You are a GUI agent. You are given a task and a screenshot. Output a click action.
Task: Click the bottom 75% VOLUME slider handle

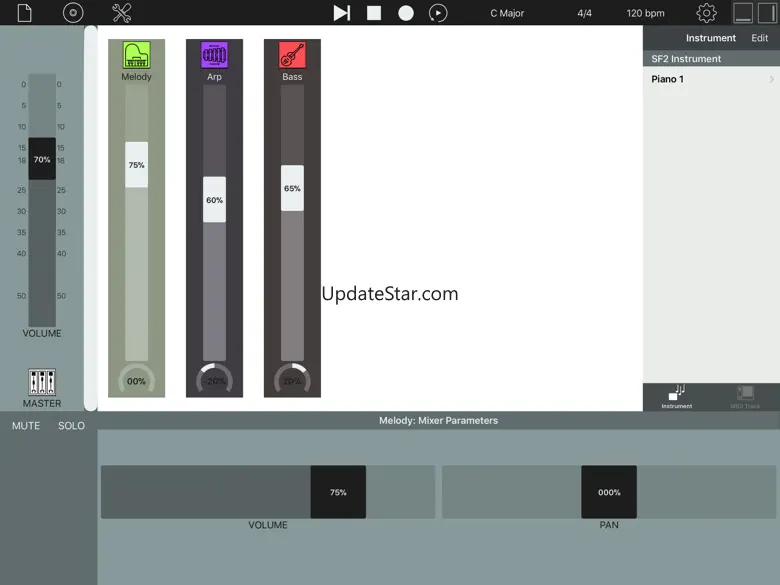pos(338,492)
